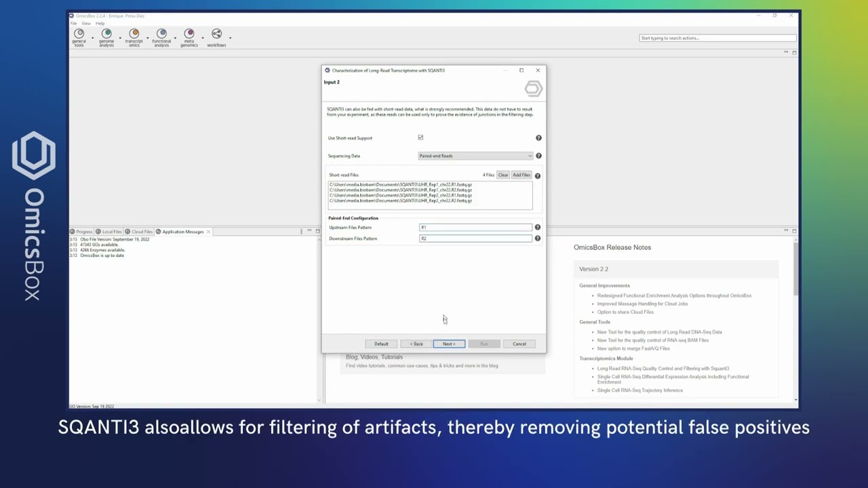Image resolution: width=868 pixels, height=488 pixels.
Task: Open the Help menu
Action: (x=100, y=23)
